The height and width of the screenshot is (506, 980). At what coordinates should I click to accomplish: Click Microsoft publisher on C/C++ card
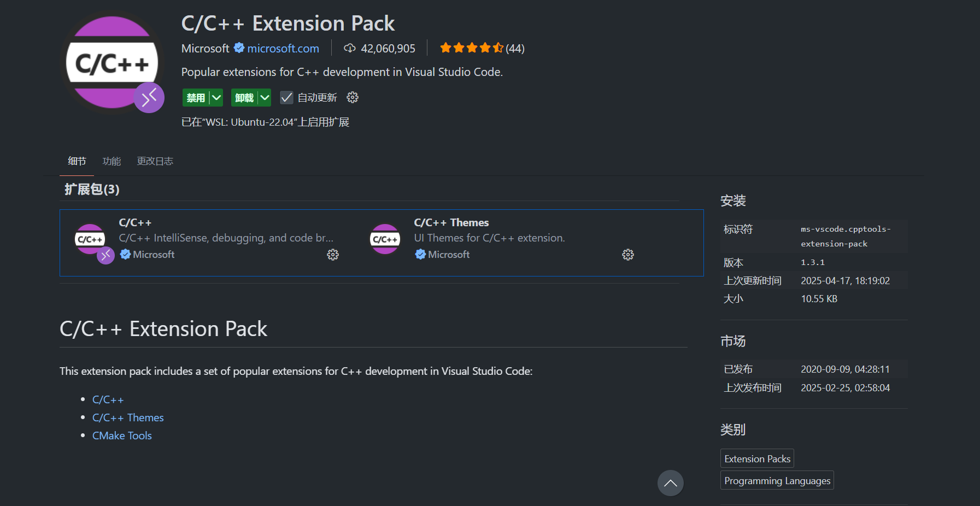click(x=154, y=254)
